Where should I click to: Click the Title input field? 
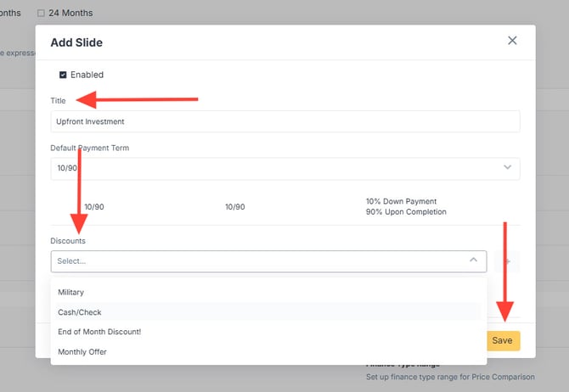[x=284, y=121]
